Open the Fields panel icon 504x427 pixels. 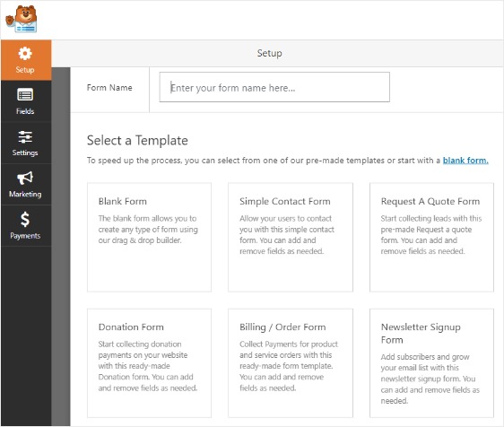[x=25, y=95]
